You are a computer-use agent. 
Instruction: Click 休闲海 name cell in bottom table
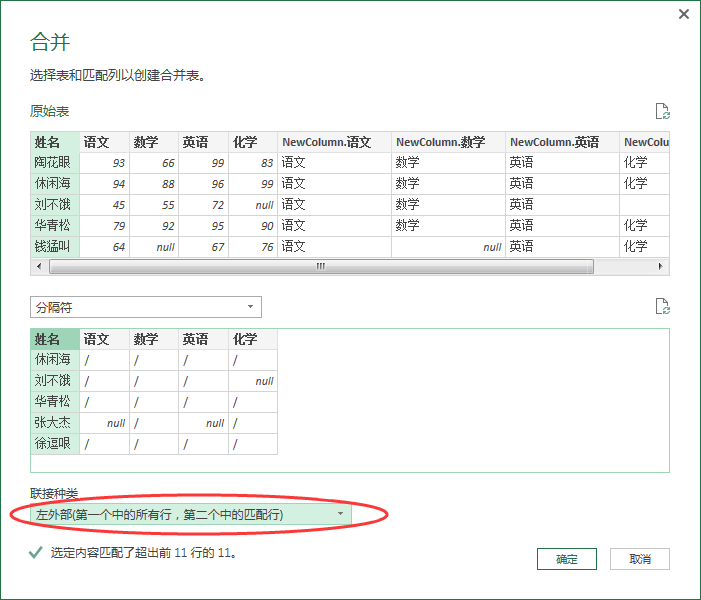point(55,360)
